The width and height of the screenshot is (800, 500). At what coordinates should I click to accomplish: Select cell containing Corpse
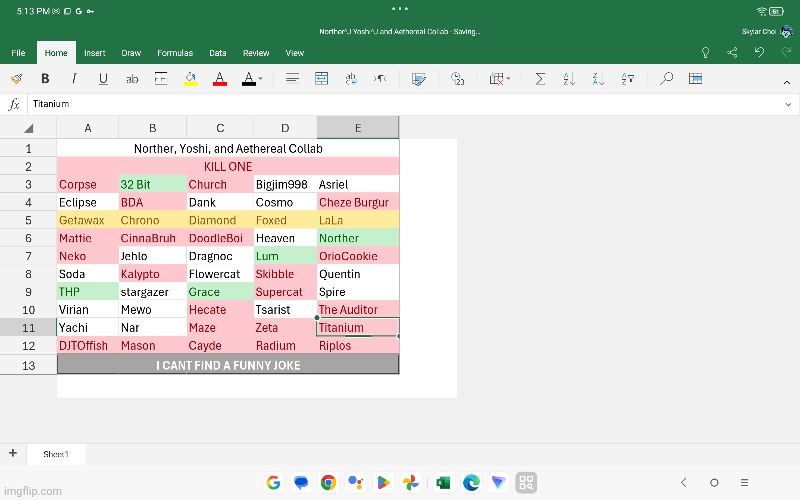click(x=88, y=184)
